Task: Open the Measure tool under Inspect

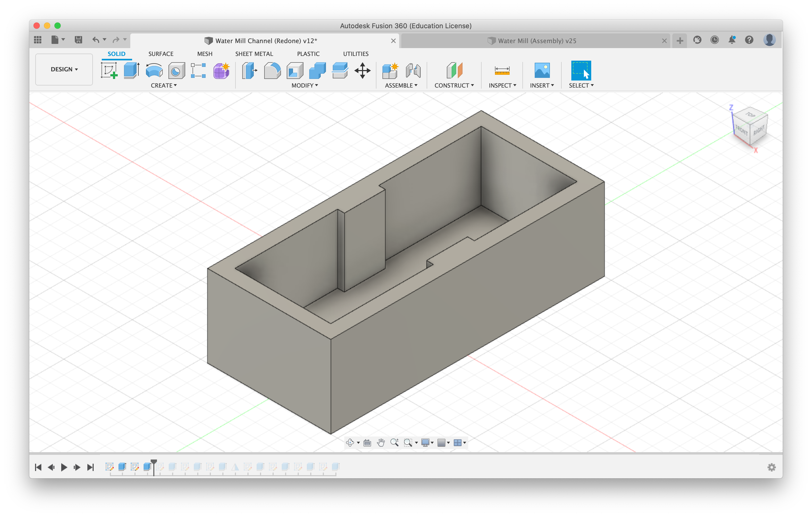Action: tap(502, 70)
